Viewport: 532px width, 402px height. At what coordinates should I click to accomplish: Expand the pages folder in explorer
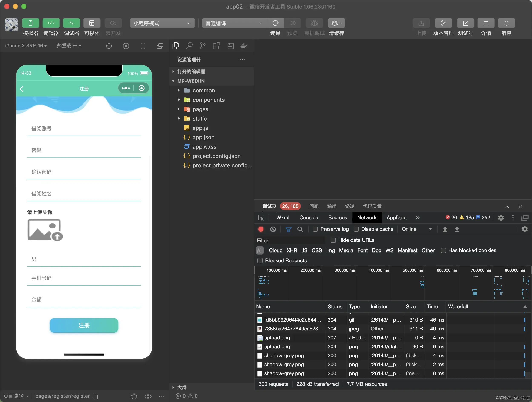(200, 109)
